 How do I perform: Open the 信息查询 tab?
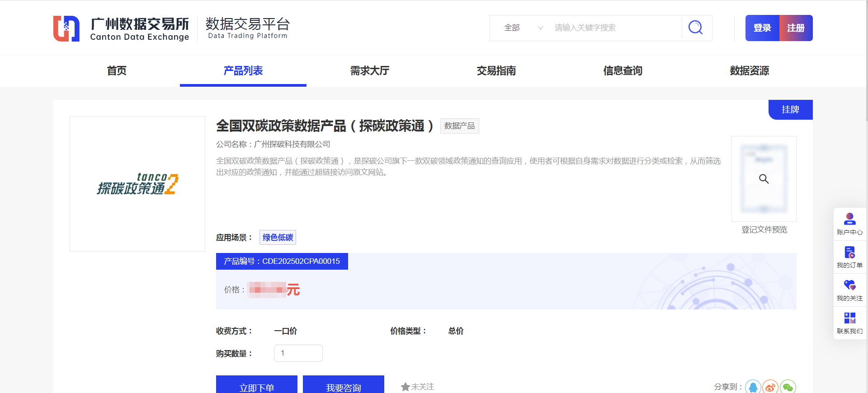pos(623,70)
